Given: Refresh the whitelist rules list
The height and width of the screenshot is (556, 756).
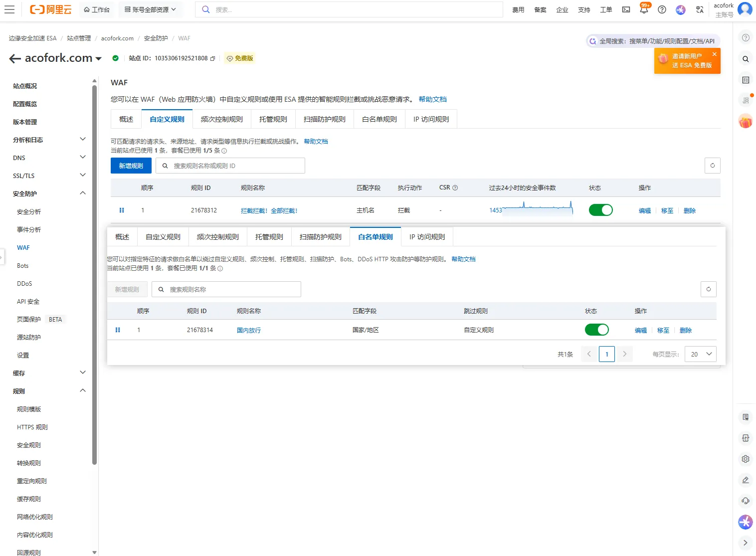Looking at the screenshot, I should [708, 289].
